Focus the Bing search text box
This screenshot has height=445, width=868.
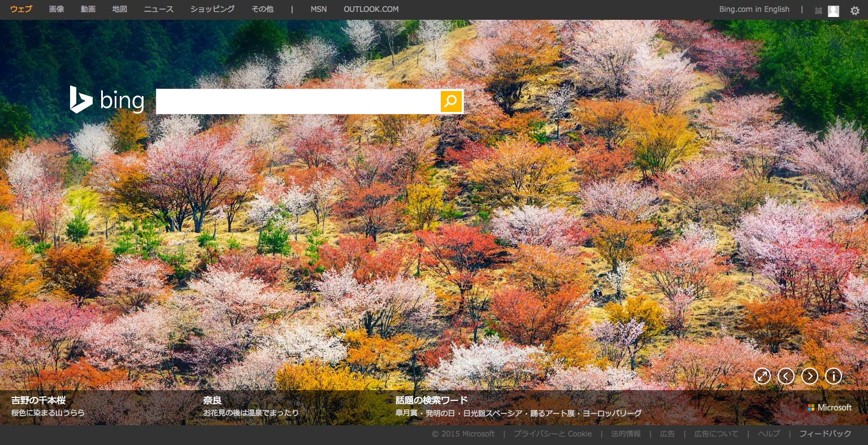(298, 101)
